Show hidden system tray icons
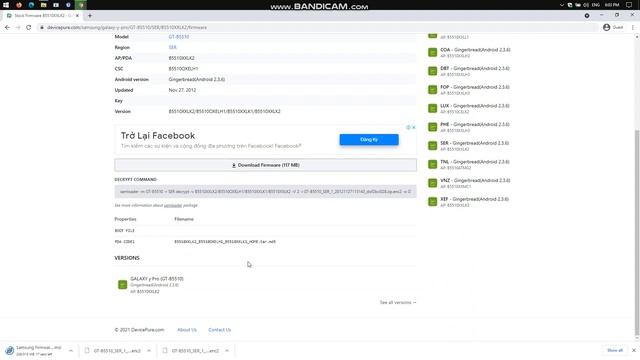The width and height of the screenshot is (640, 360). point(562,5)
